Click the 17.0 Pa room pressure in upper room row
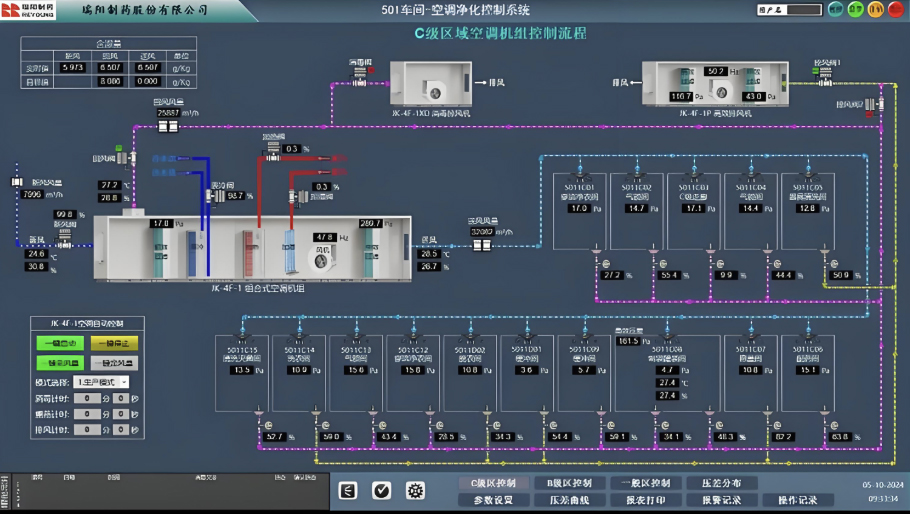The height and width of the screenshot is (514, 910). pyautogui.click(x=579, y=208)
